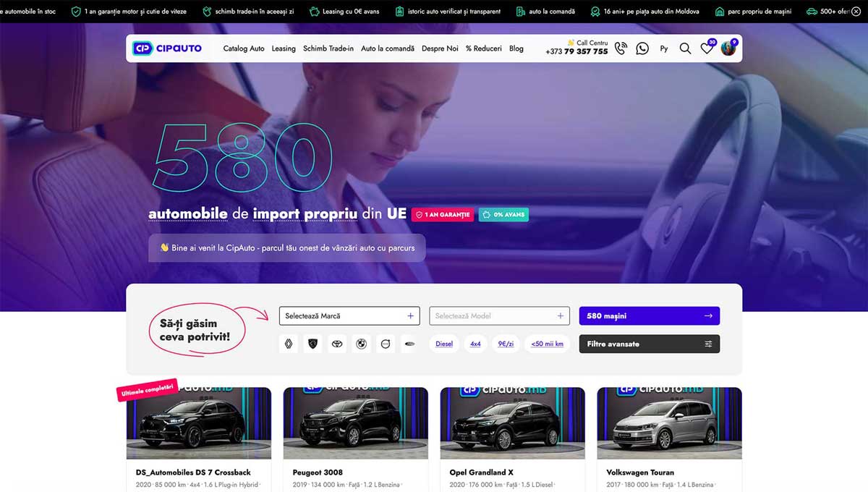
Task: Open the Peugeot 3008 thumbnail photo
Action: 355,423
